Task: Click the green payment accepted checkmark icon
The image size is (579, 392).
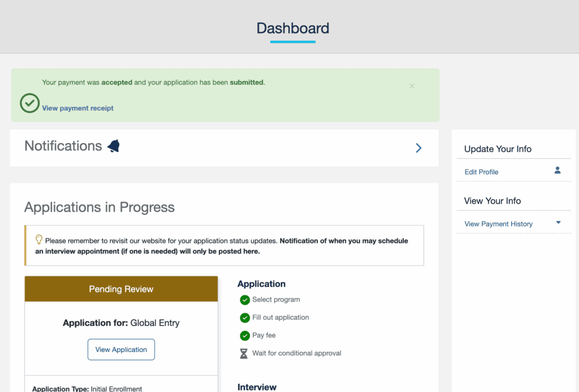Action: [29, 104]
